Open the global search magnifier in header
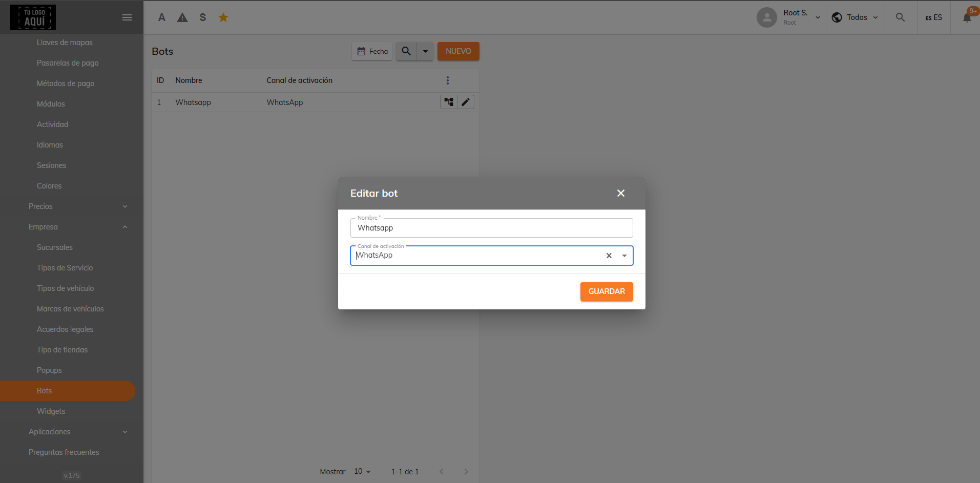This screenshot has height=483, width=980. (x=900, y=17)
